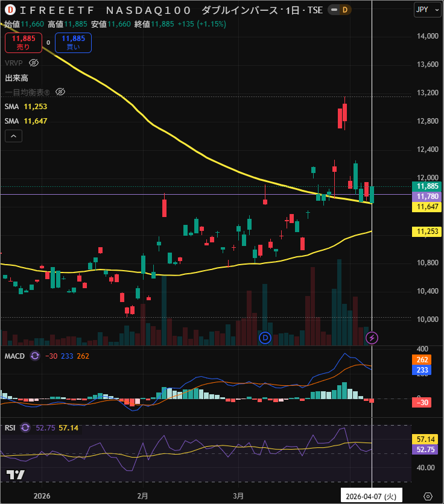Click the blue D dividend marker on the chart
This screenshot has height=504, width=444.
(264, 337)
